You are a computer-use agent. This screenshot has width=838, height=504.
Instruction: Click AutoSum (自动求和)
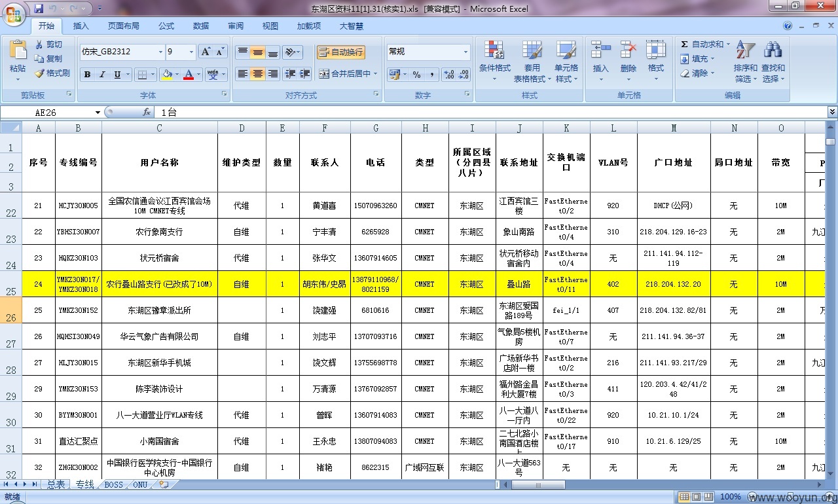click(704, 45)
